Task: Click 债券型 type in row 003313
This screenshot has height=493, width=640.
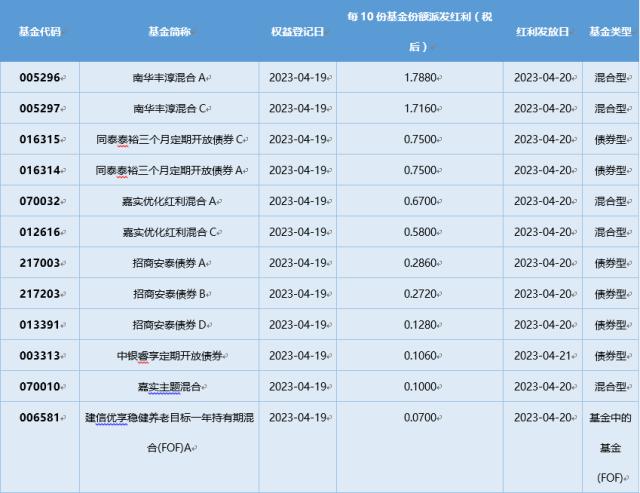Action: (x=610, y=355)
